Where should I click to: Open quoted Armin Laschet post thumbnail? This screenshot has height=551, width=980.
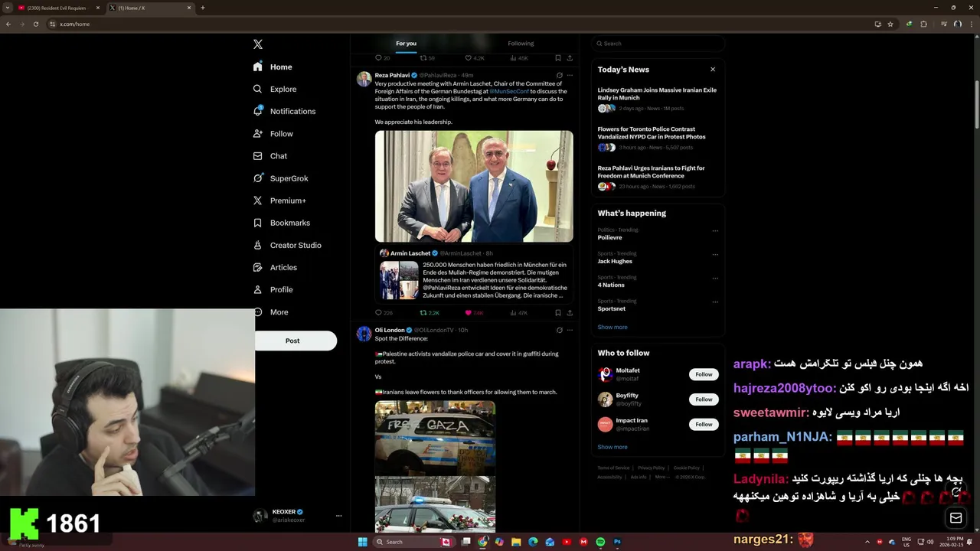point(399,280)
